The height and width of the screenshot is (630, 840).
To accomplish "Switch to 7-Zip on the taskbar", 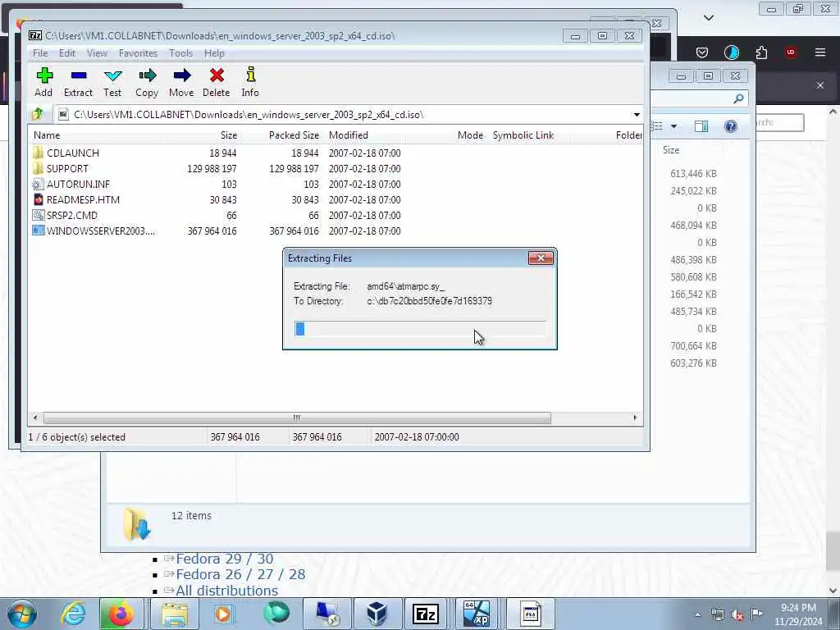I will (426, 614).
